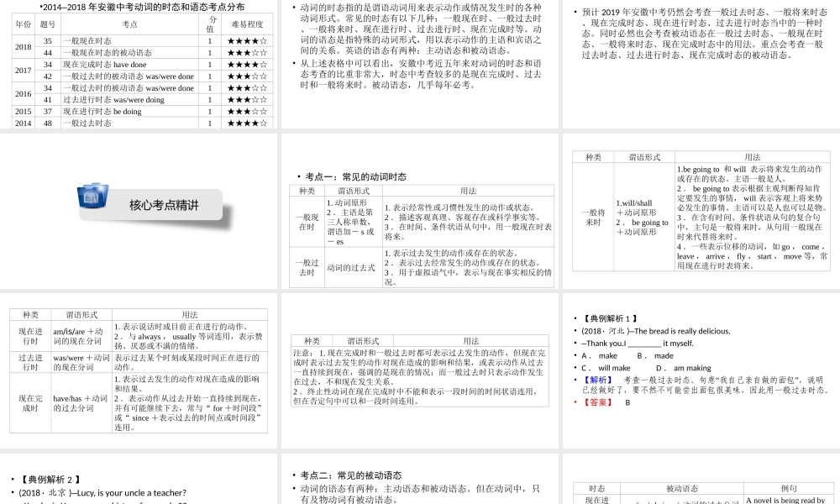This screenshot has width=840, height=504.
Task: Click the cell 现在完成时态 have done
Action: 129,65
